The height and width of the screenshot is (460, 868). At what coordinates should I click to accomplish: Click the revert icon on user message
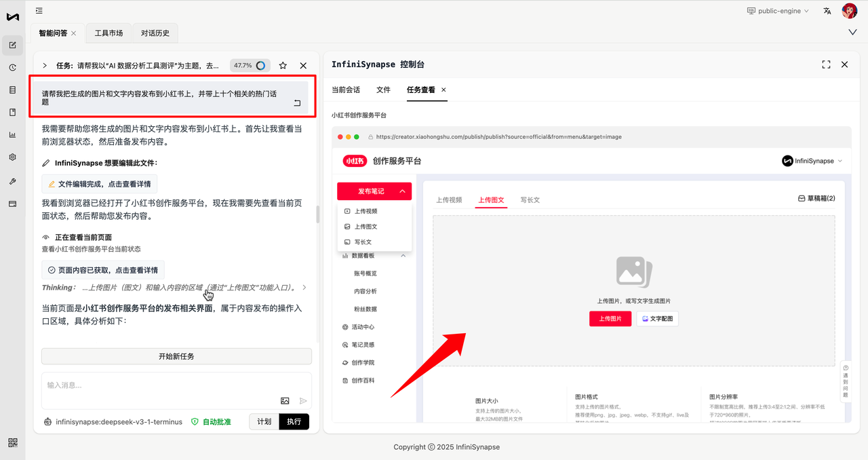pyautogui.click(x=297, y=103)
